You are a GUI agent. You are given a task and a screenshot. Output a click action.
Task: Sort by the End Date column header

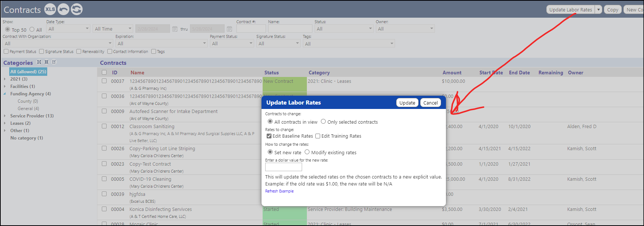(519, 73)
